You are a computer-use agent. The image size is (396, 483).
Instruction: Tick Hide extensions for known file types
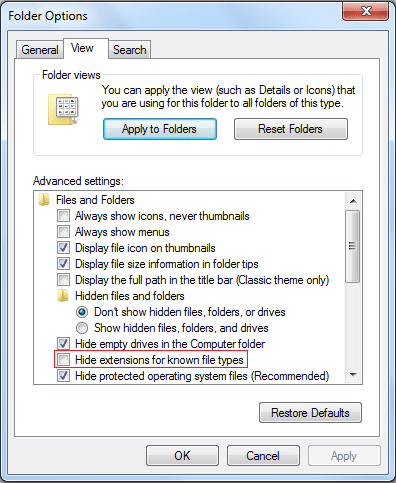(63, 360)
